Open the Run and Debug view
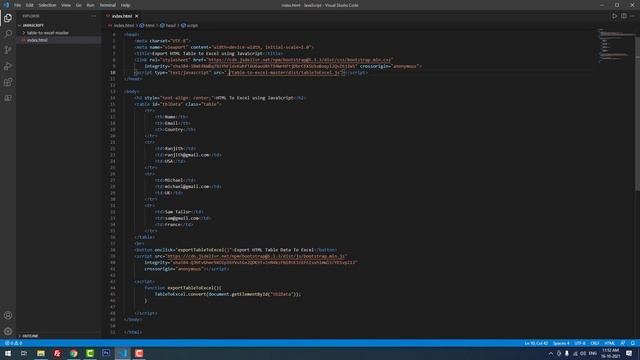This screenshot has width=640, height=360. click(8, 66)
